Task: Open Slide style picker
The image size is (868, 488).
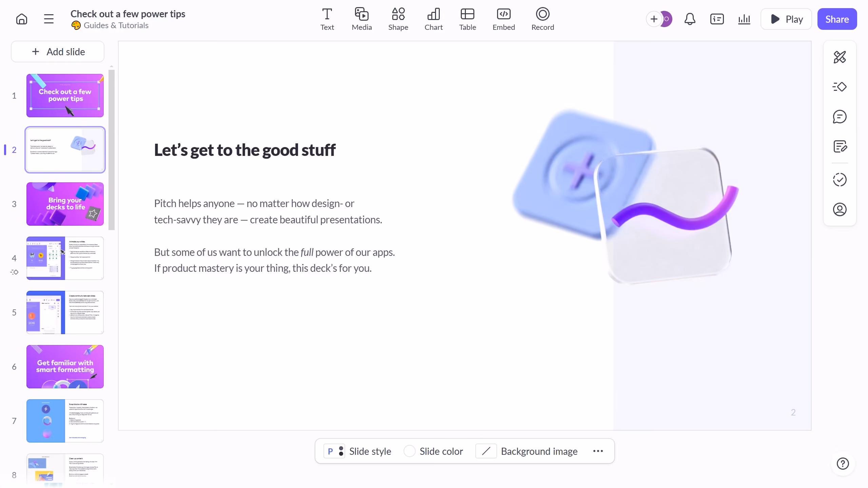Action: click(x=357, y=451)
